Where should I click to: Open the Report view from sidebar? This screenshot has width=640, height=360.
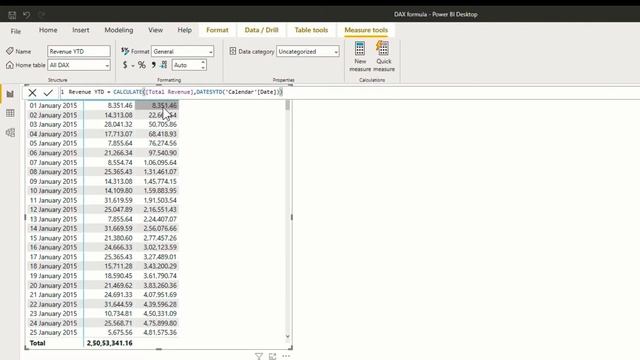coord(10,94)
